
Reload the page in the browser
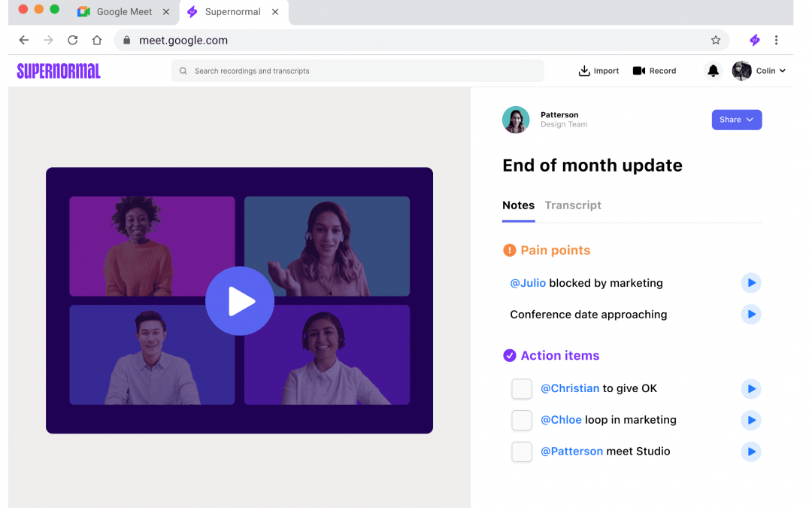tap(72, 41)
